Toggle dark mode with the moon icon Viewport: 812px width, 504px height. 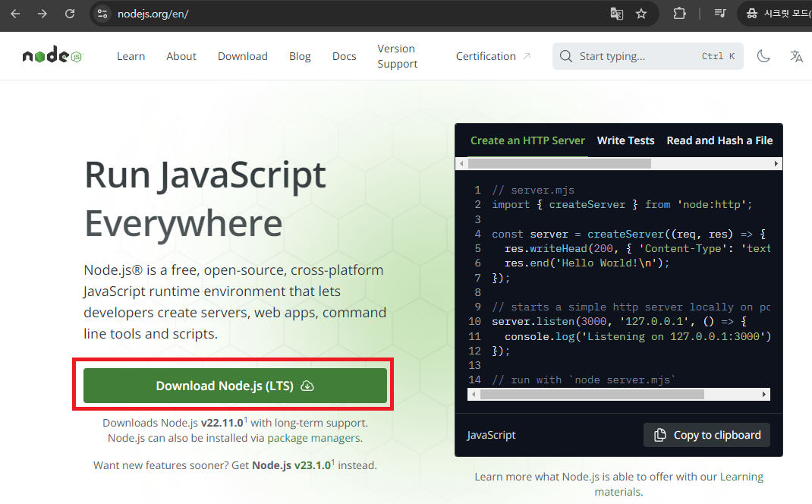763,56
